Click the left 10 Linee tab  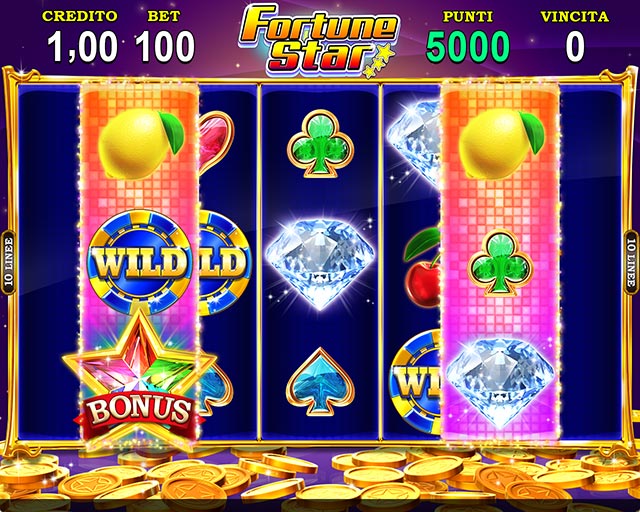tap(9, 262)
